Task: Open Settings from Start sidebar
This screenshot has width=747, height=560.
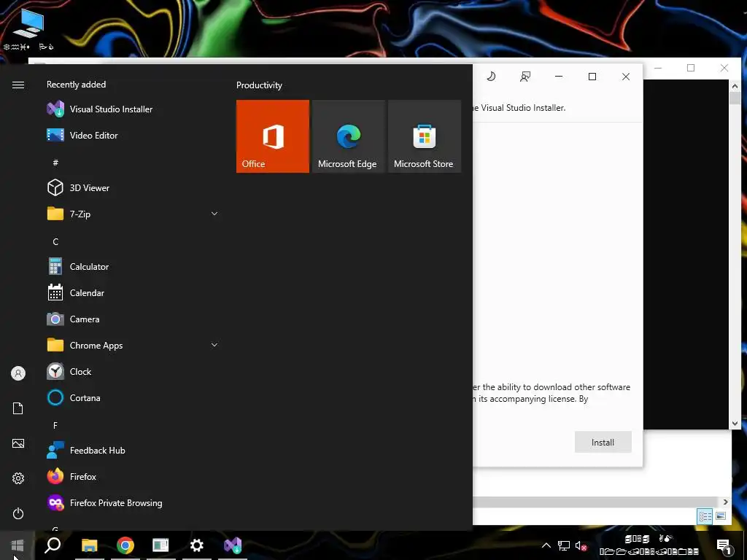Action: 18,478
